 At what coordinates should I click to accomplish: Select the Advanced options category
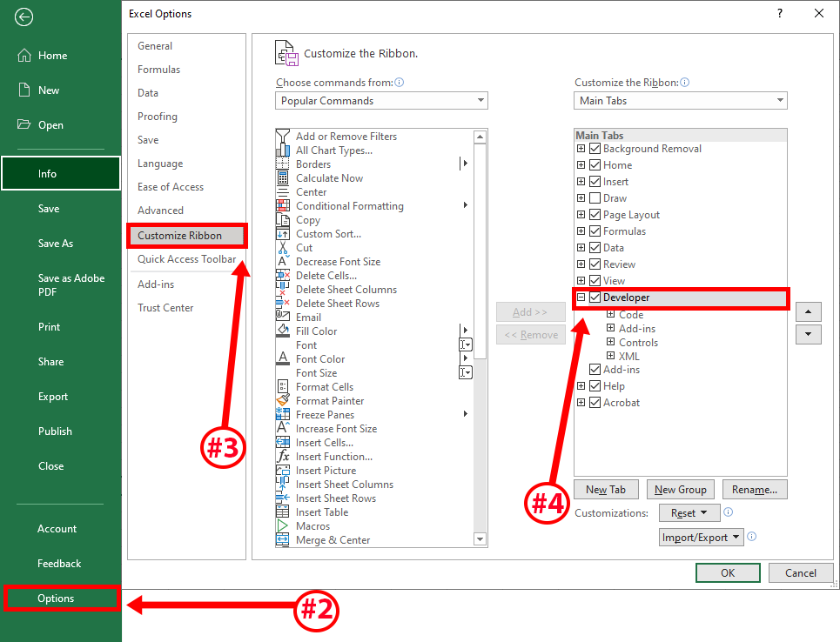coord(161,211)
